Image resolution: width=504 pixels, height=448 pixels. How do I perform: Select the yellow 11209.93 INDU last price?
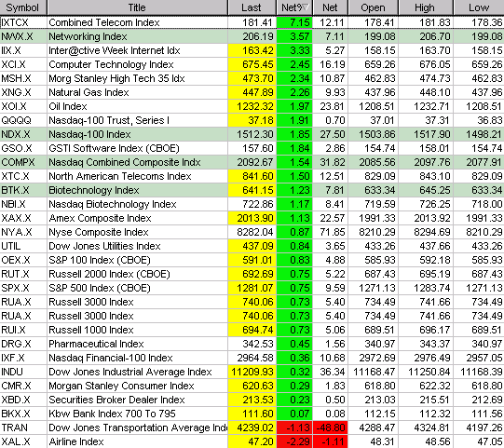[x=252, y=372]
